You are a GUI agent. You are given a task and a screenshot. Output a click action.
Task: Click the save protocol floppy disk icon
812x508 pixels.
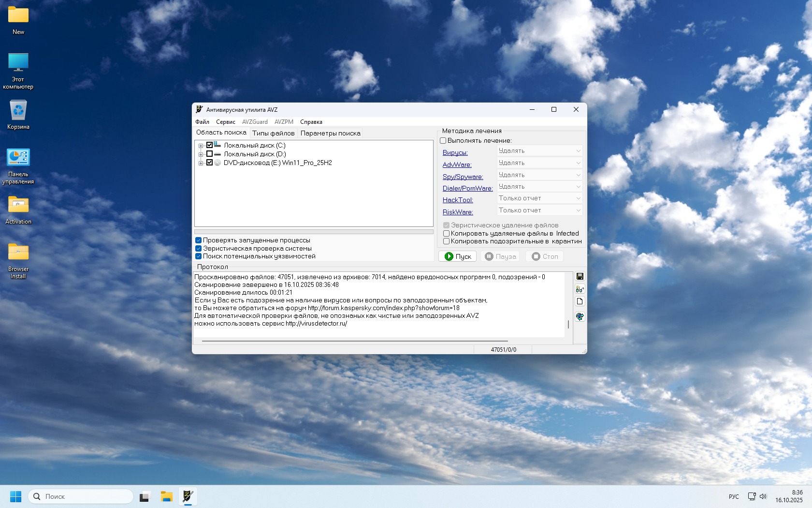pyautogui.click(x=580, y=276)
